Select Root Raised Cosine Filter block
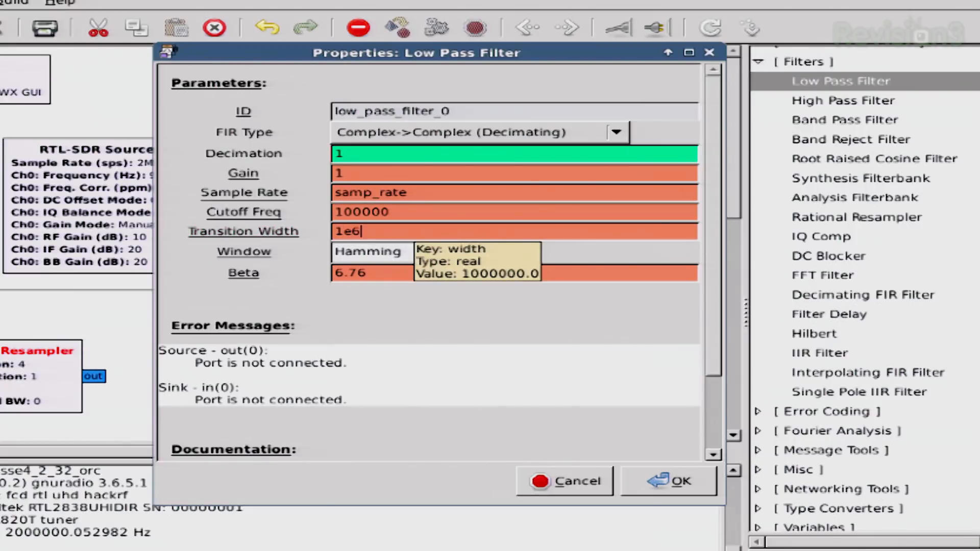Image resolution: width=980 pixels, height=551 pixels. [x=874, y=159]
